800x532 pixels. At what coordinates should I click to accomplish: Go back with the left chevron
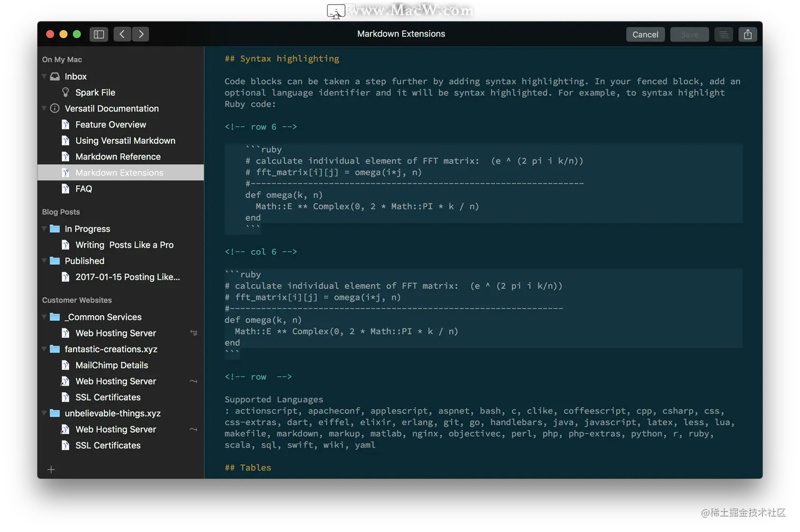(122, 34)
